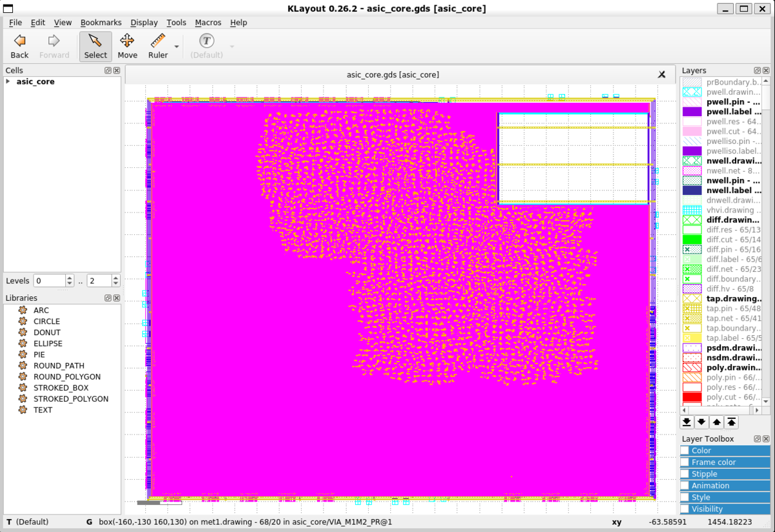Click the upper hierarchy level input field
The image size is (775, 532).
click(98, 281)
